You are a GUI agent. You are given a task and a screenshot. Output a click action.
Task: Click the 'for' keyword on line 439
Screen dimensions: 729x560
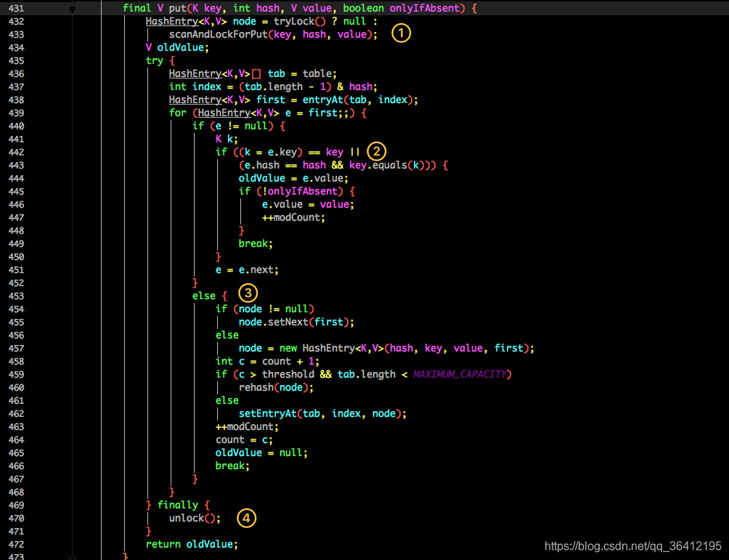pos(178,113)
